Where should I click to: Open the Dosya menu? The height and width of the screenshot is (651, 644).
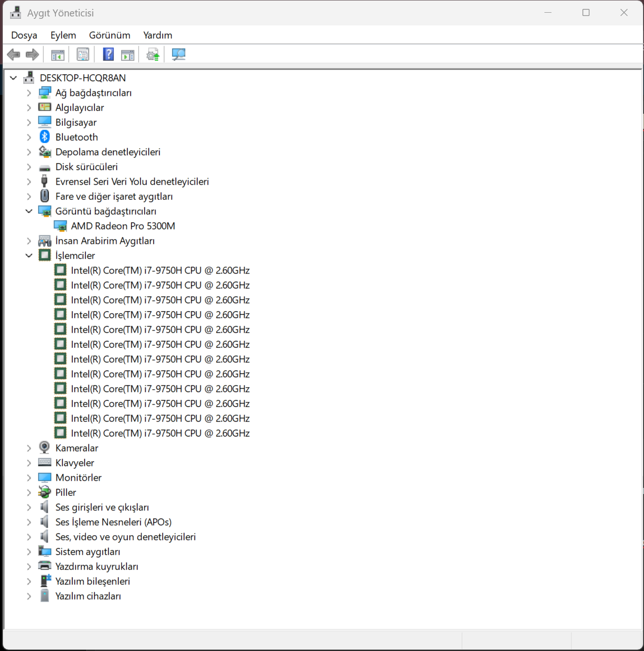point(24,35)
